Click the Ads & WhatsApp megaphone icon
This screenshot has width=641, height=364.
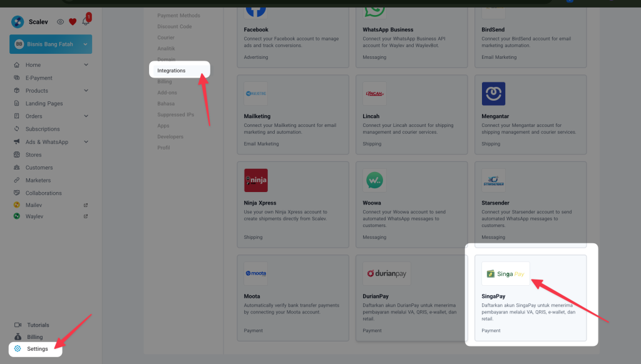pyautogui.click(x=17, y=142)
